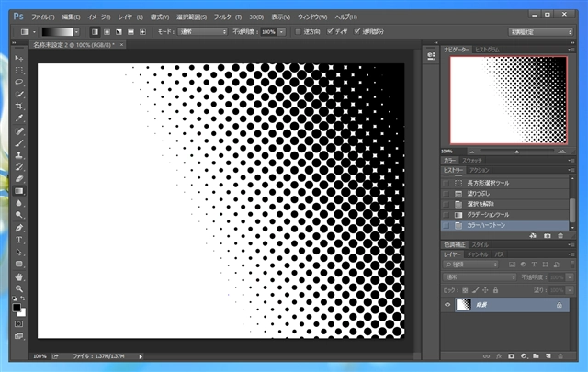Choose reflected gradient style in options bar
Screen dimensions: 588x372
pyautogui.click(x=130, y=32)
